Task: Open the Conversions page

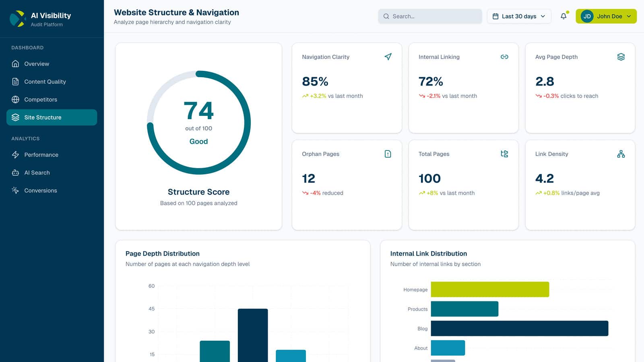Action: [x=40, y=190]
